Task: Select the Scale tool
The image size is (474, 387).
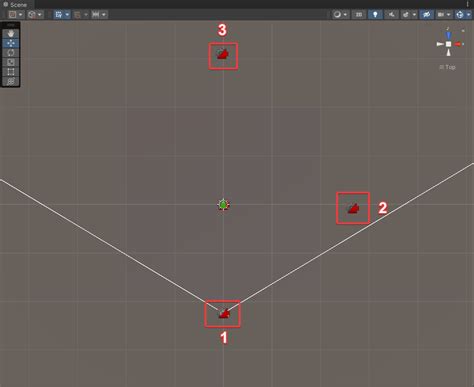Action: [x=11, y=62]
